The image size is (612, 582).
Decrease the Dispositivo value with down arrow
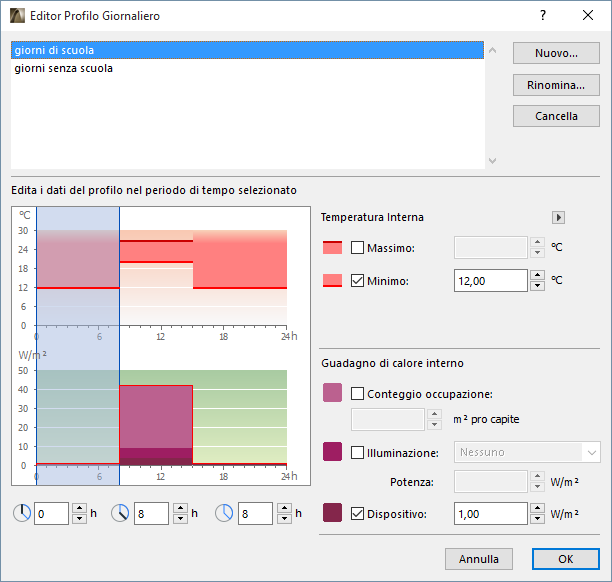point(537,519)
